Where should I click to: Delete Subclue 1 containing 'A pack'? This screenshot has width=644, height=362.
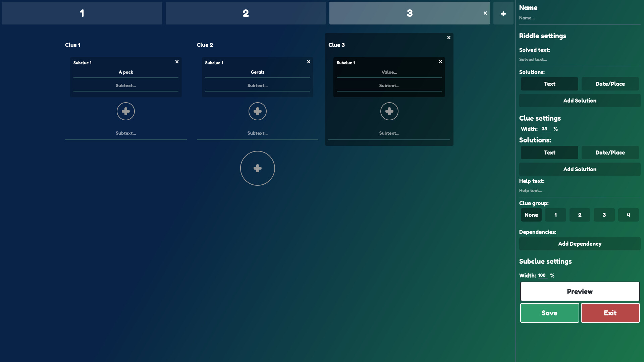pyautogui.click(x=177, y=62)
